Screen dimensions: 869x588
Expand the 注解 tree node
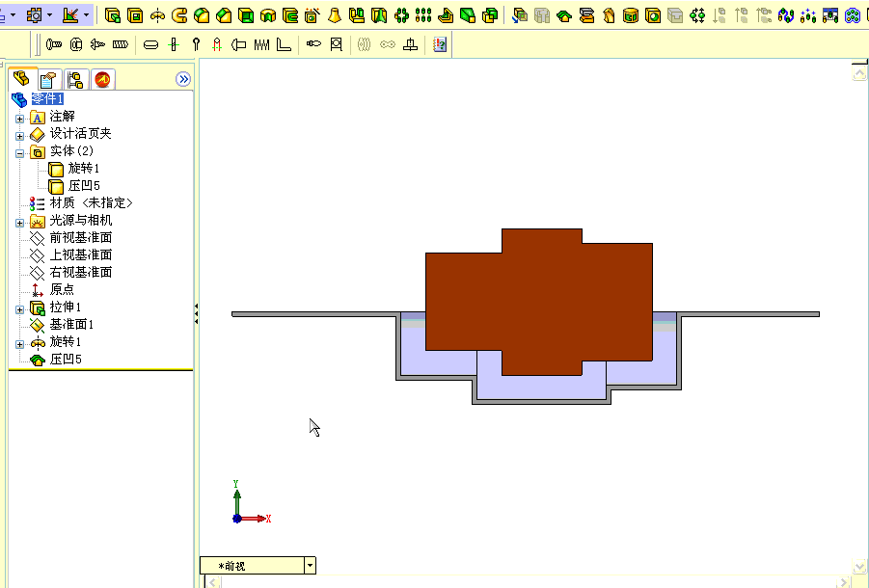tap(20, 119)
